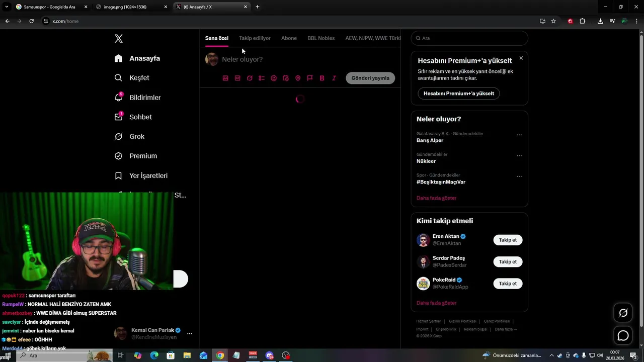This screenshot has width=644, height=362.
Task: Open Yer İşaretleri bookmarks
Action: click(x=141, y=175)
